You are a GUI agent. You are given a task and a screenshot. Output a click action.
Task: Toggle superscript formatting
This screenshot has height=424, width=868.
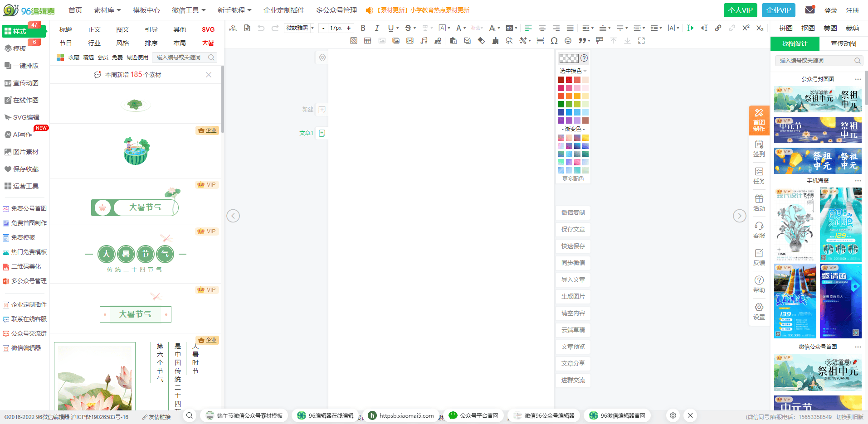[x=746, y=28]
